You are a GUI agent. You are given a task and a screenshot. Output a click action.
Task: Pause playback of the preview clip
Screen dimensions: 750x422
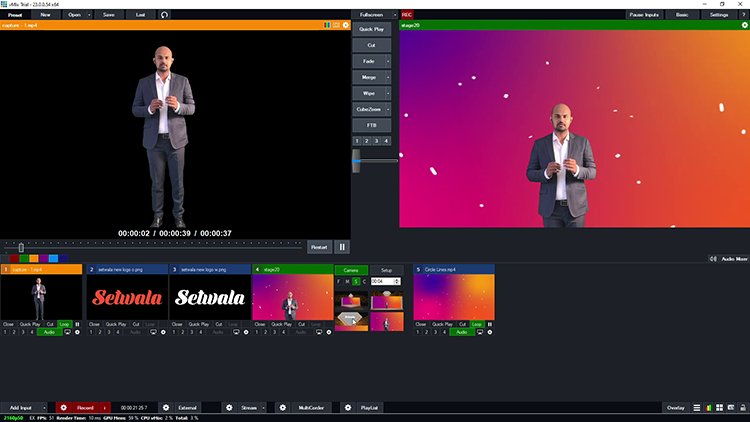(343, 246)
